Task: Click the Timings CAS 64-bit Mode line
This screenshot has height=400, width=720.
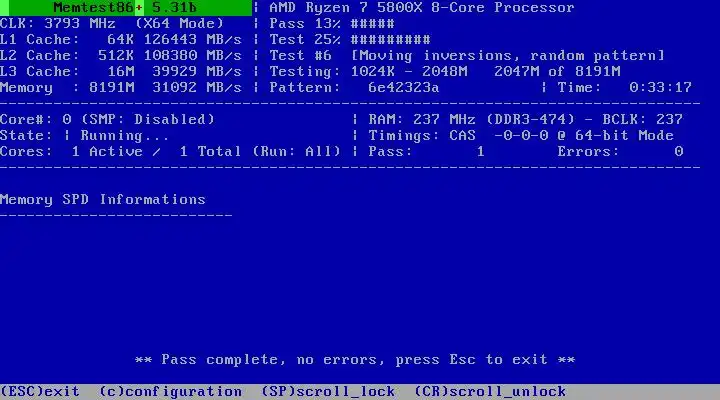Action: 521,135
